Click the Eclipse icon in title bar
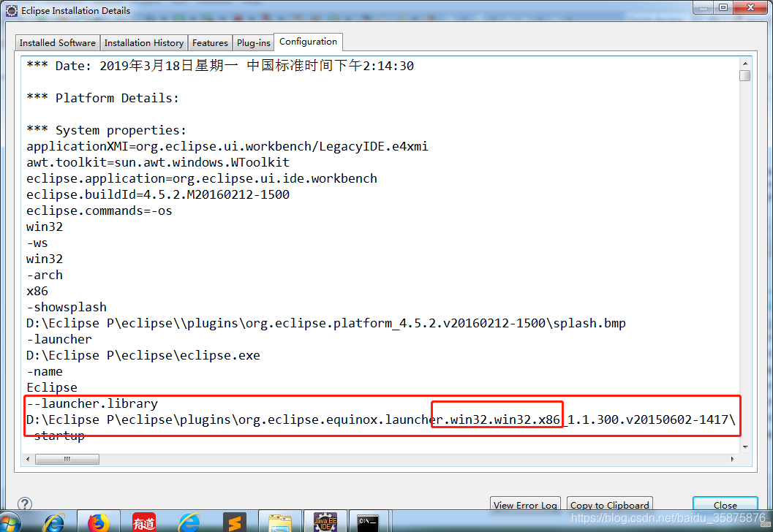This screenshot has width=773, height=532. (12, 11)
